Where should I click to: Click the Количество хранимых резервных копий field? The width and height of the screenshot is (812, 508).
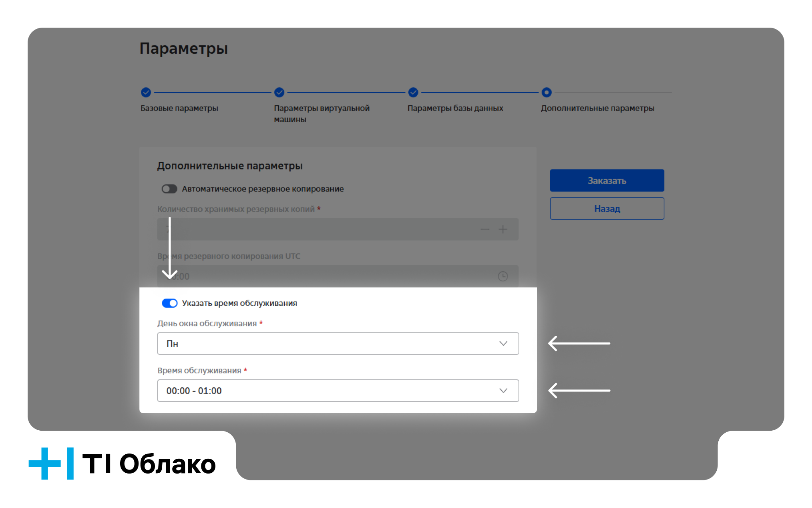pos(338,229)
